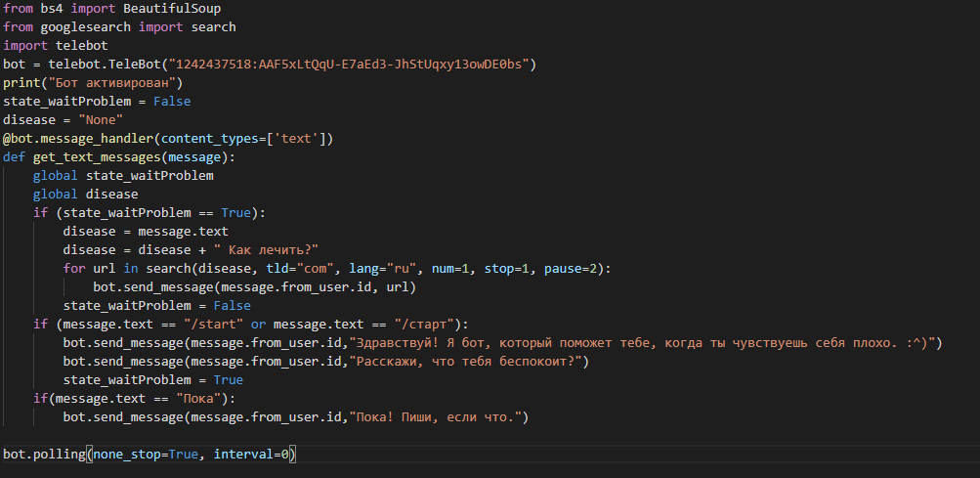980x478 pixels.
Task: Click the googlesearch module name
Action: pos(86,27)
